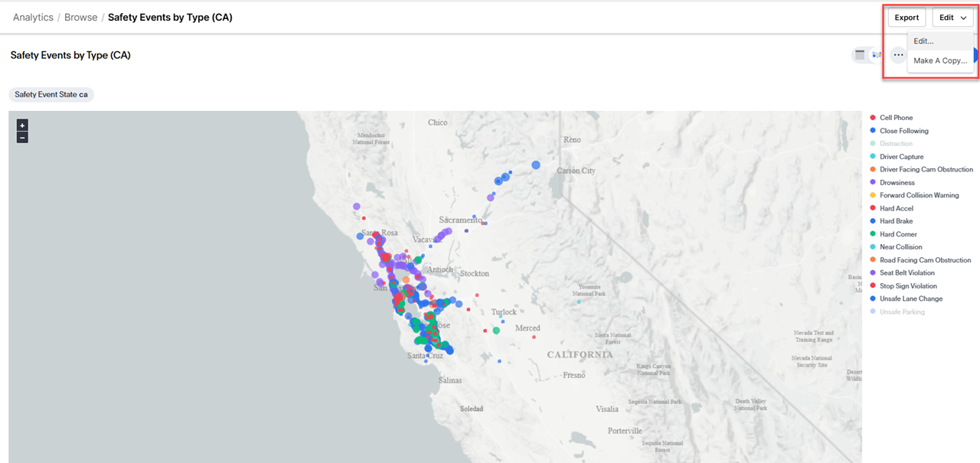Click the Fresno label on the map

tap(574, 375)
